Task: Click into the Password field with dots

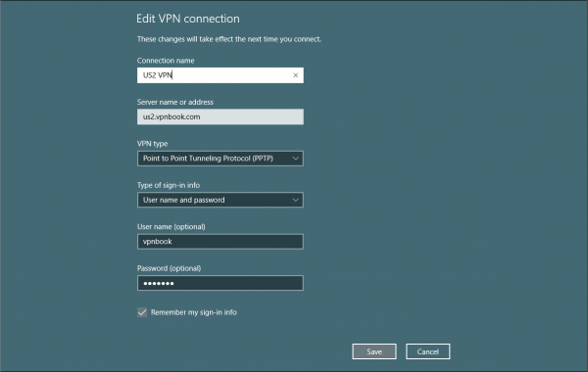Action: [x=220, y=283]
